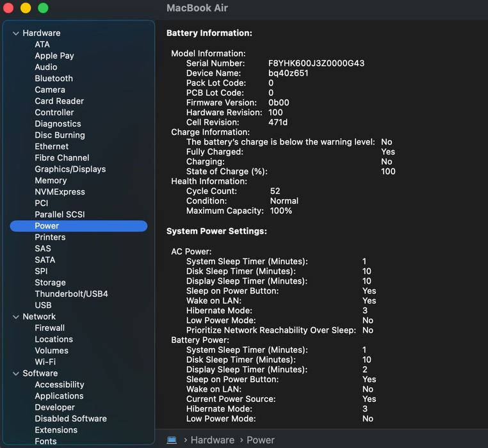The image size is (488, 448).
Task: Select Developer under Software
Action: point(55,408)
